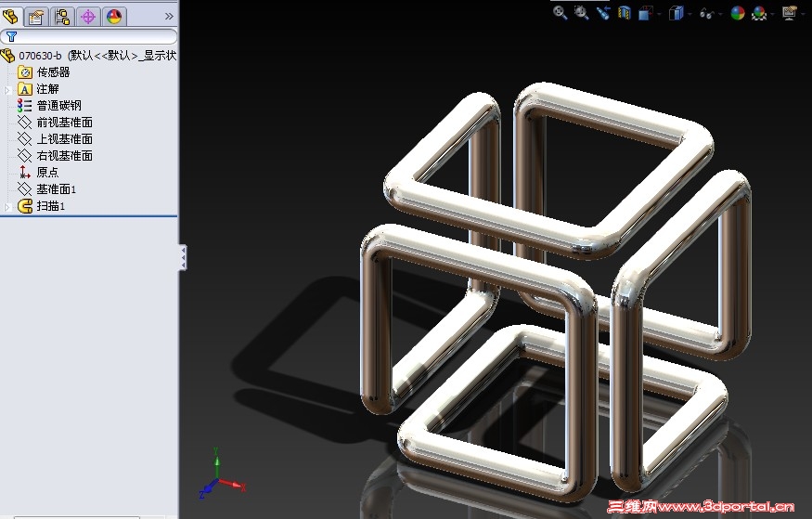Select the 普通碳钢 material entry
The image size is (812, 519).
pyautogui.click(x=50, y=106)
